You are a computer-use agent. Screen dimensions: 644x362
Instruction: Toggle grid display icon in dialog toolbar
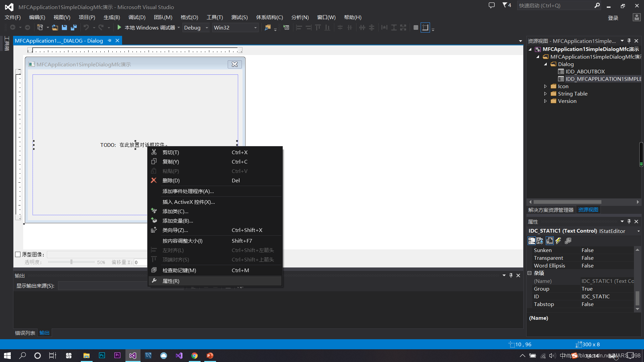[x=416, y=27]
